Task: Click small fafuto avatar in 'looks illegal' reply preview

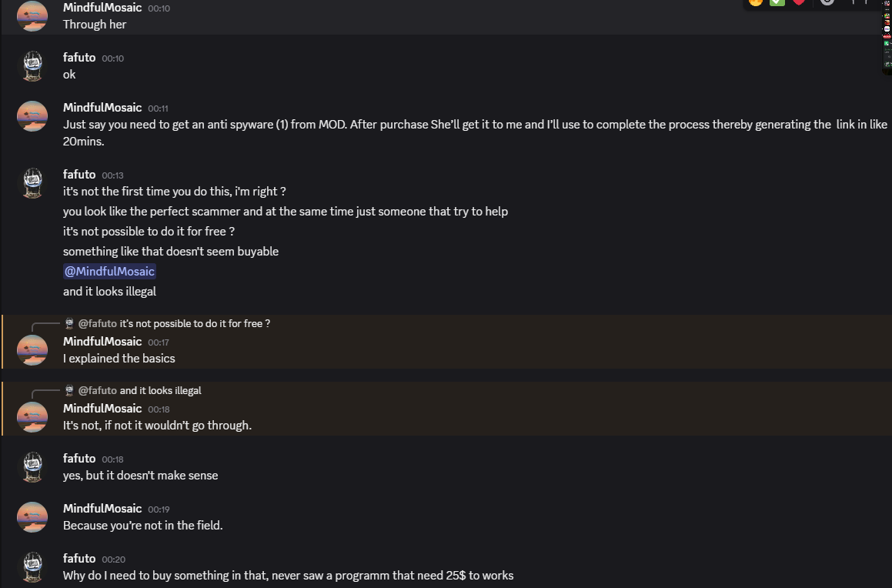Action: pyautogui.click(x=69, y=391)
